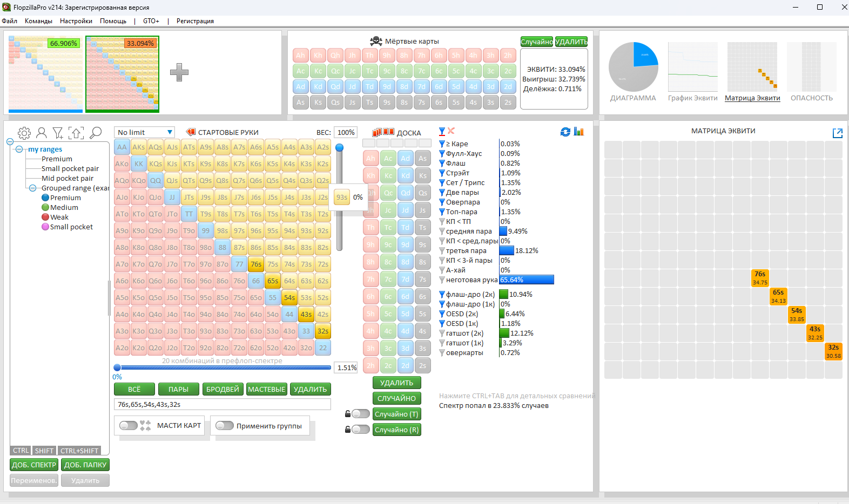Screen dimensions: 849x504
Task: Add new range with plus icon
Action: pyautogui.click(x=179, y=72)
